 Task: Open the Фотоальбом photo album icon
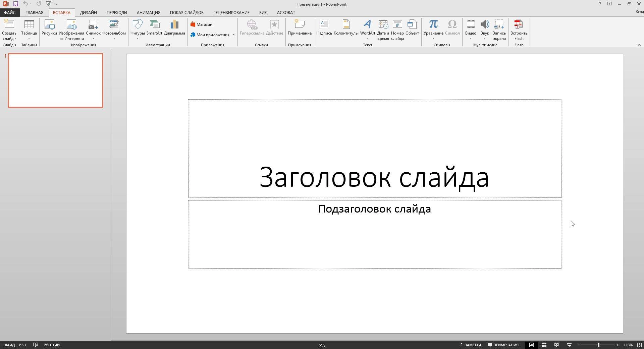(114, 24)
